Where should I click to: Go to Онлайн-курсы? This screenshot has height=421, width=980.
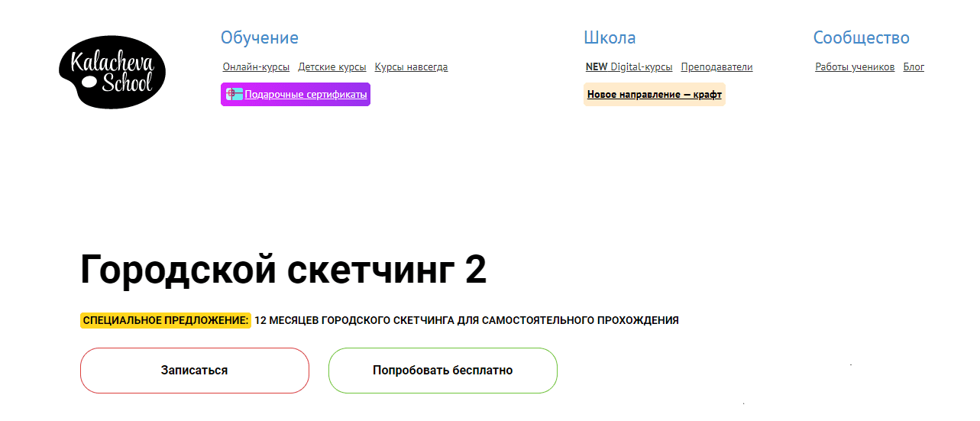click(x=256, y=67)
